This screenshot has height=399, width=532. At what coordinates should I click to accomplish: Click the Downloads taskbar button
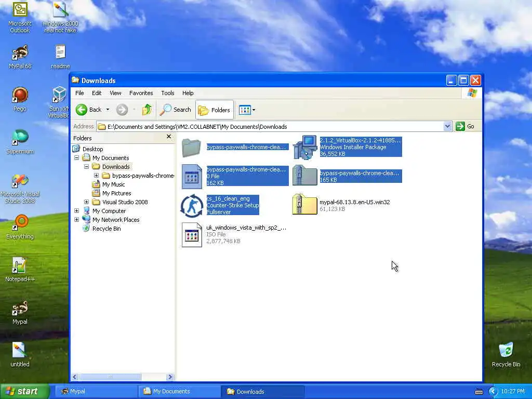(x=262, y=391)
